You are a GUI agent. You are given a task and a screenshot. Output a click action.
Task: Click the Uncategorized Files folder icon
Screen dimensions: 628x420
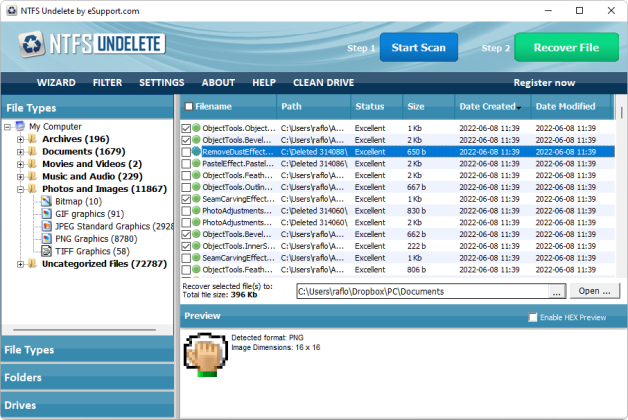click(x=33, y=263)
